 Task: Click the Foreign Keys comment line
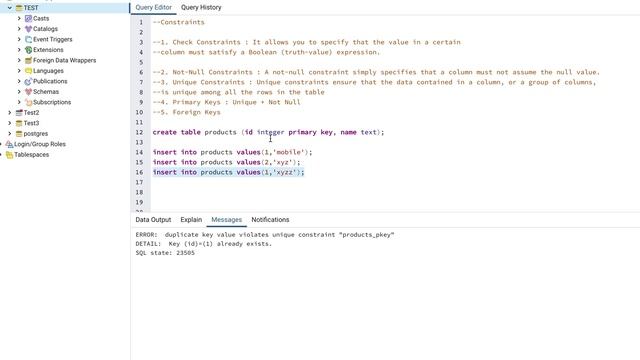(x=187, y=112)
